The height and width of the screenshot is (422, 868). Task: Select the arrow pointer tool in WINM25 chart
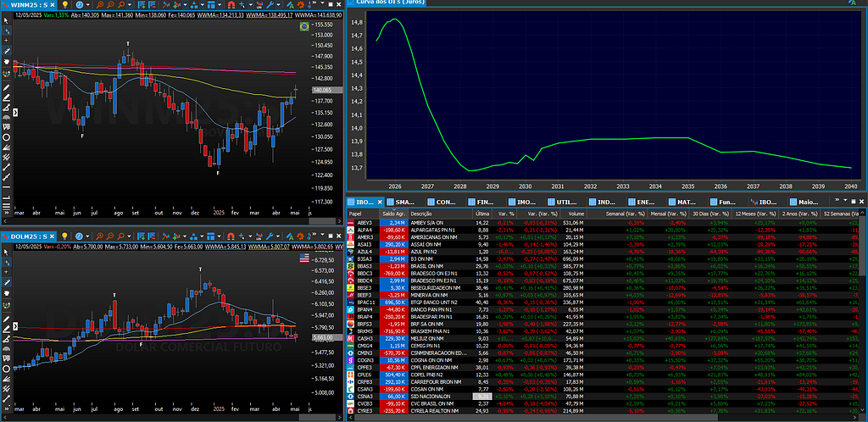coord(7,20)
